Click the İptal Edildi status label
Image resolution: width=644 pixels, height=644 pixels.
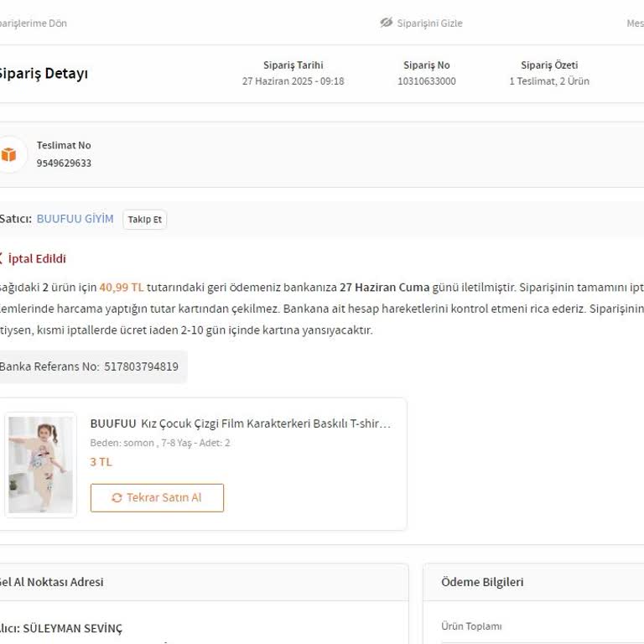(x=37, y=258)
